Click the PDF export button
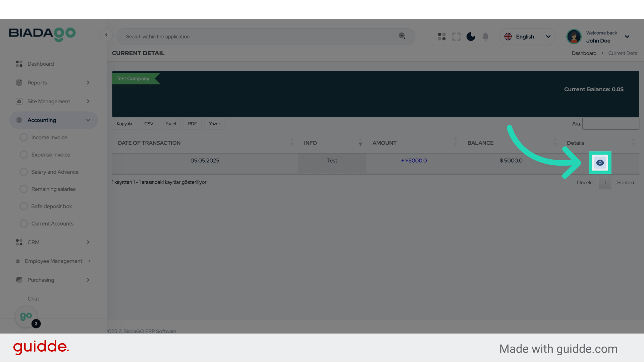644x362 pixels. (192, 124)
